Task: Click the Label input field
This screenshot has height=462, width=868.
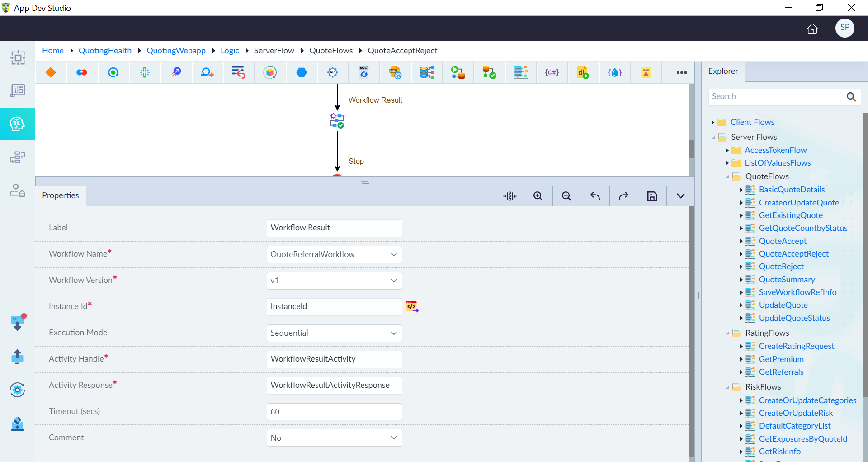Action: tap(334, 228)
